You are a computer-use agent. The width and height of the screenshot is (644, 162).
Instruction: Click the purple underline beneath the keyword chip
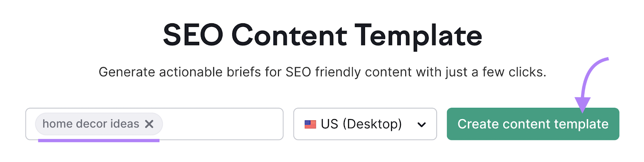(x=99, y=140)
